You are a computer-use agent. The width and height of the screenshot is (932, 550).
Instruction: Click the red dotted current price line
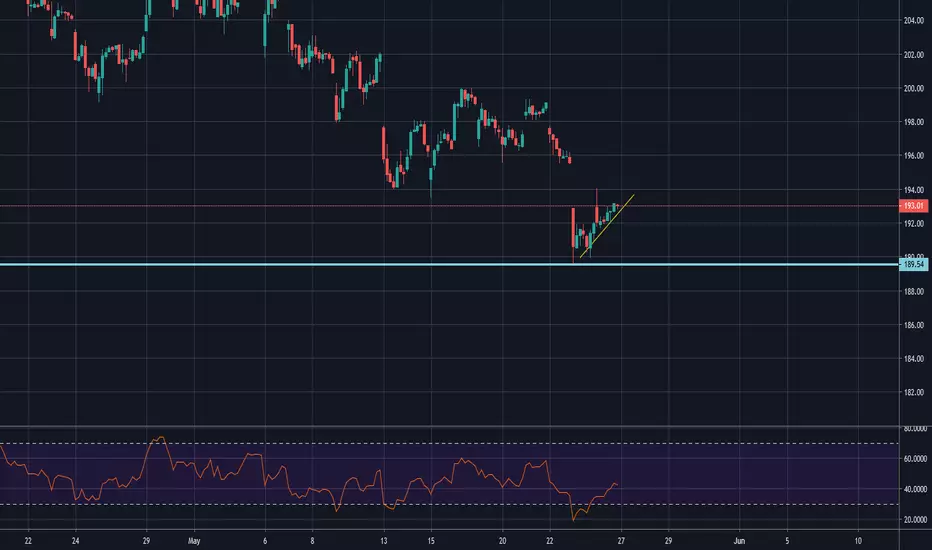click(x=449, y=206)
